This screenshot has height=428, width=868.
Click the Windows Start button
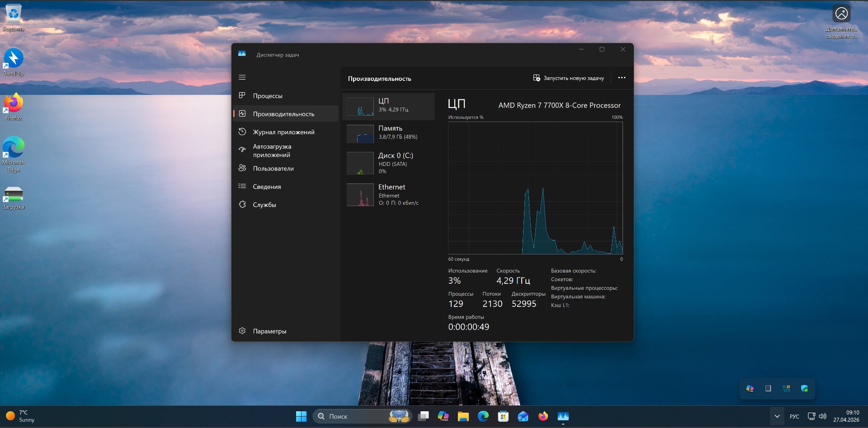pos(301,416)
